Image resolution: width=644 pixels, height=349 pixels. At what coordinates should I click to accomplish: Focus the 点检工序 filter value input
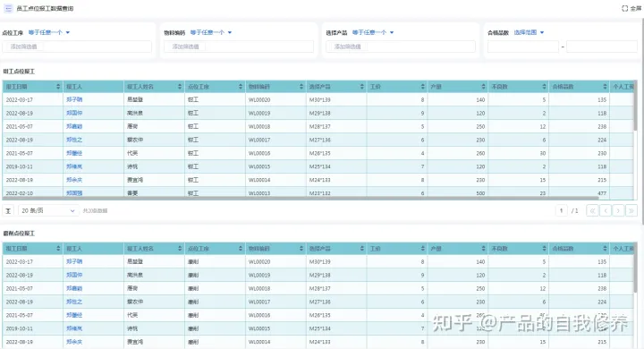(77, 47)
